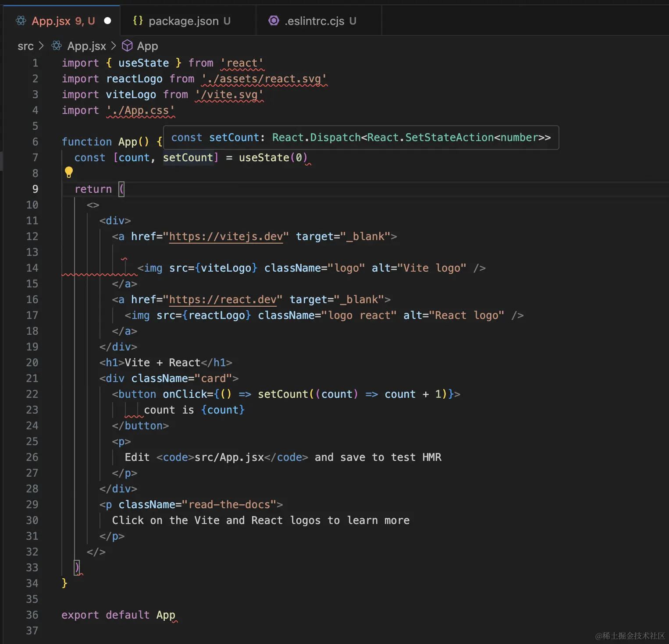Screen dimensions: 669x644
Task: Switch to the App.jsx tab
Action: (61, 21)
